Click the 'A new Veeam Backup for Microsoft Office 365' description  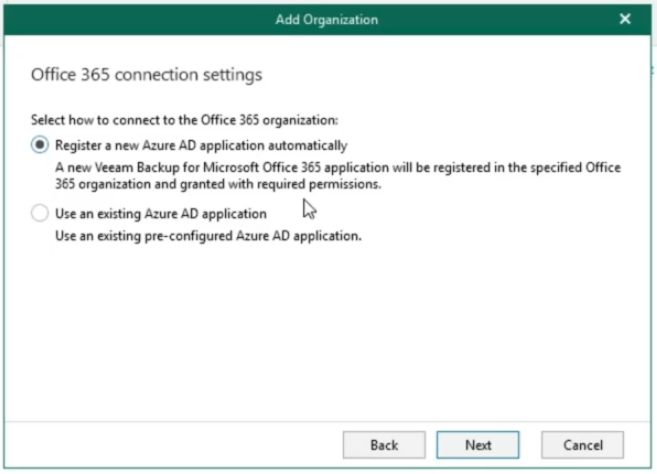tap(338, 176)
